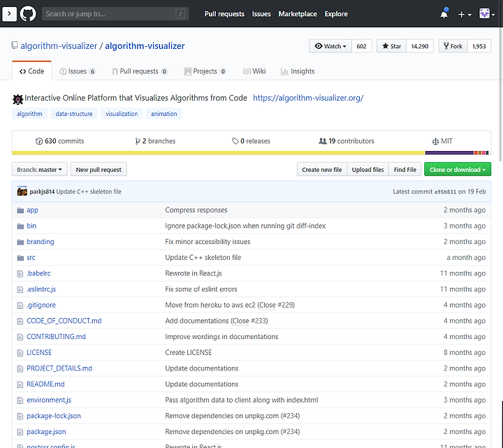Viewport: 503px width, 448px height.
Task: Open the src folder icon
Action: coord(20,258)
